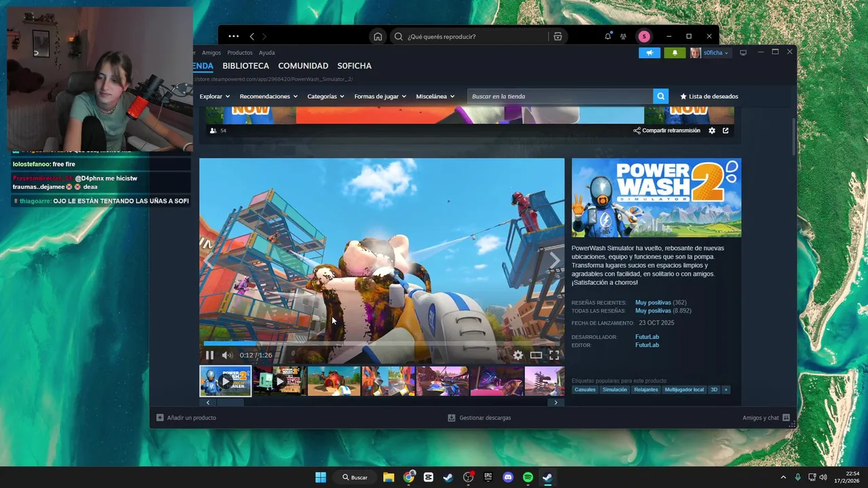868x488 pixels.
Task: Click Compartir retransmisión share link
Action: click(x=667, y=131)
